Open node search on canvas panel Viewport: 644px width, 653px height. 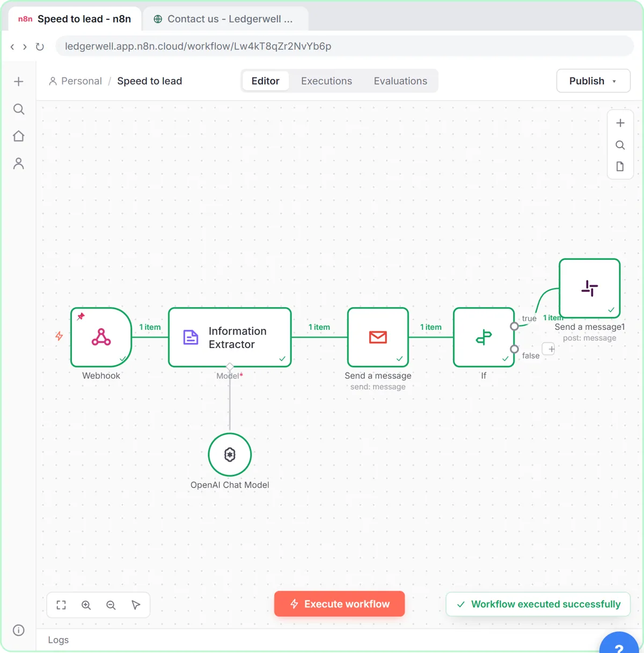click(x=620, y=145)
